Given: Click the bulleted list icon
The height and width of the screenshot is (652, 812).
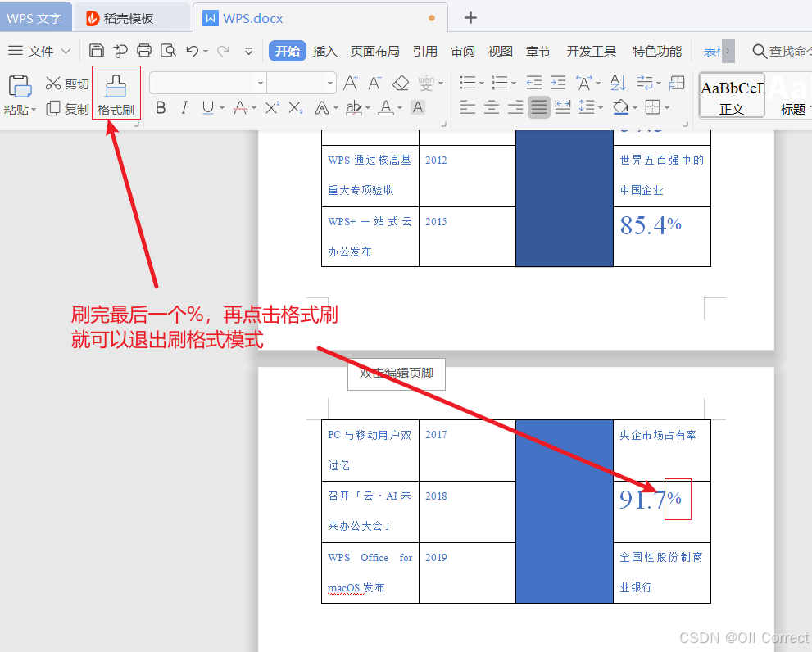Looking at the screenshot, I should pyautogui.click(x=468, y=83).
